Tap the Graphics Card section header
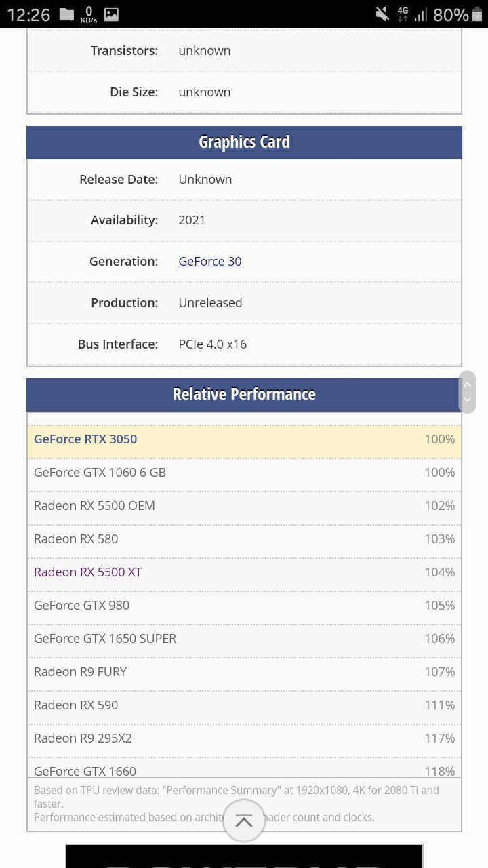 click(x=244, y=142)
